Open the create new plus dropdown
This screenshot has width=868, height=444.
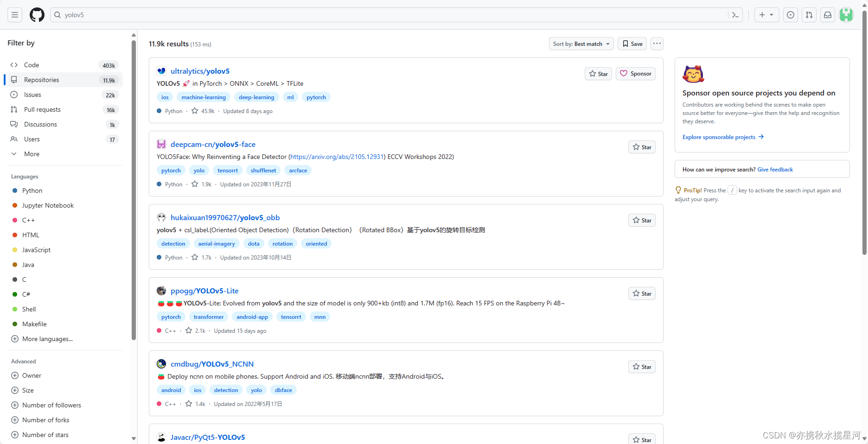click(766, 15)
